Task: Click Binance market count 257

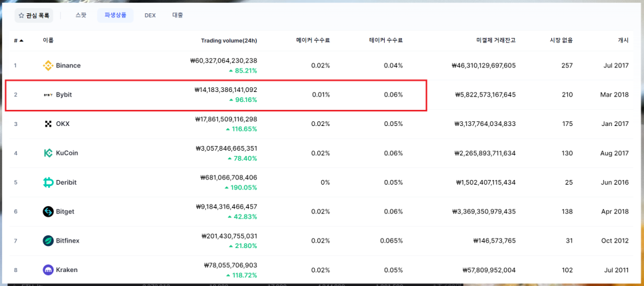Action: (567, 65)
